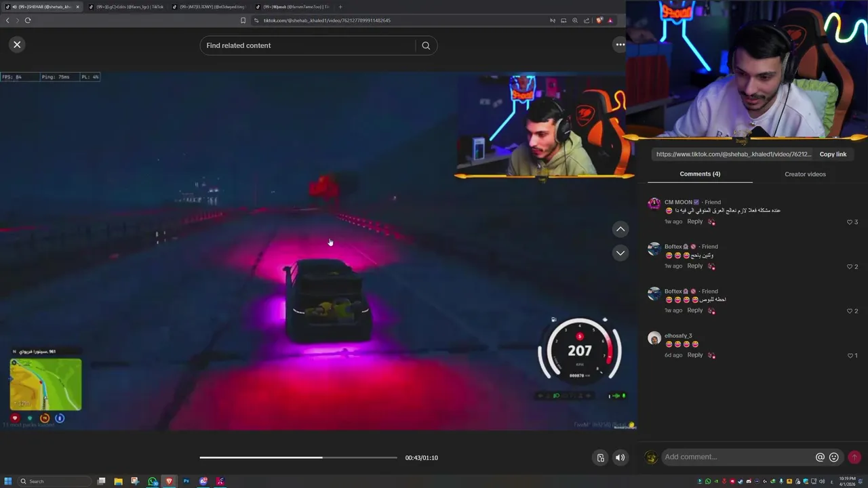
Task: Reply to elhosafy_3's comment
Action: click(x=694, y=354)
